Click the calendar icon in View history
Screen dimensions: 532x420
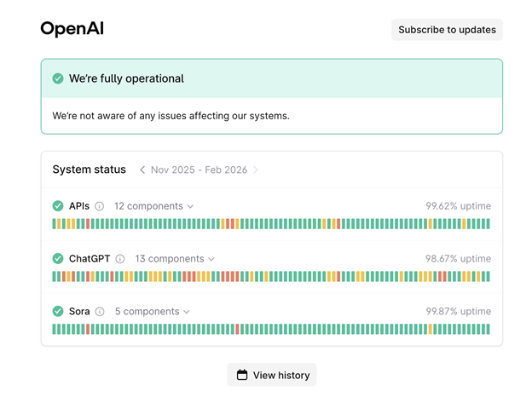(242, 375)
